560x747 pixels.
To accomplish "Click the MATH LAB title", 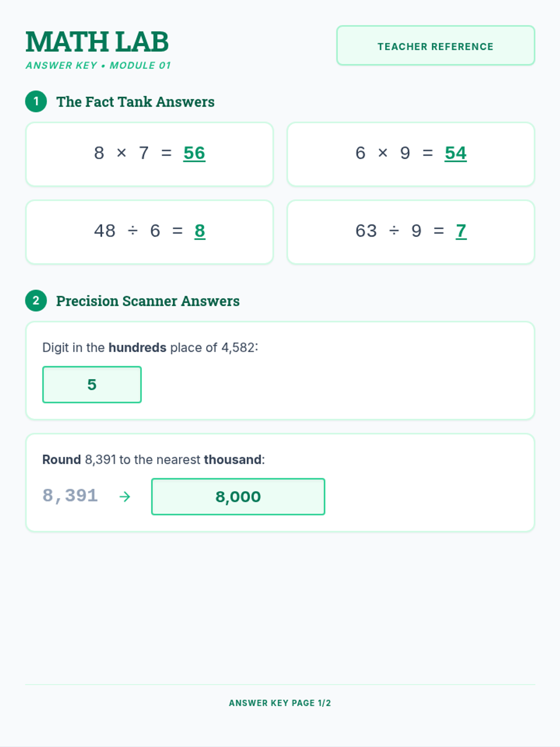I will click(x=97, y=42).
